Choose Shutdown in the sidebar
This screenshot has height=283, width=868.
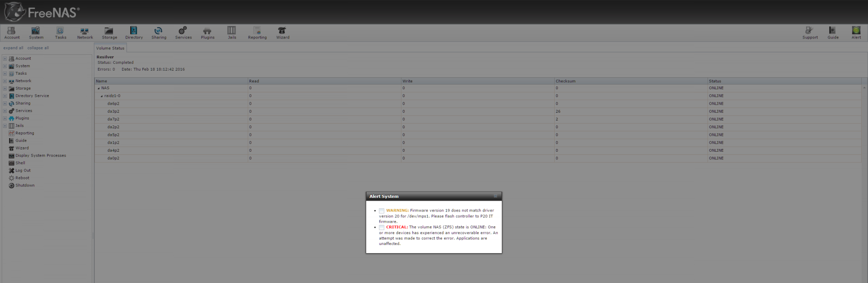coord(21,186)
